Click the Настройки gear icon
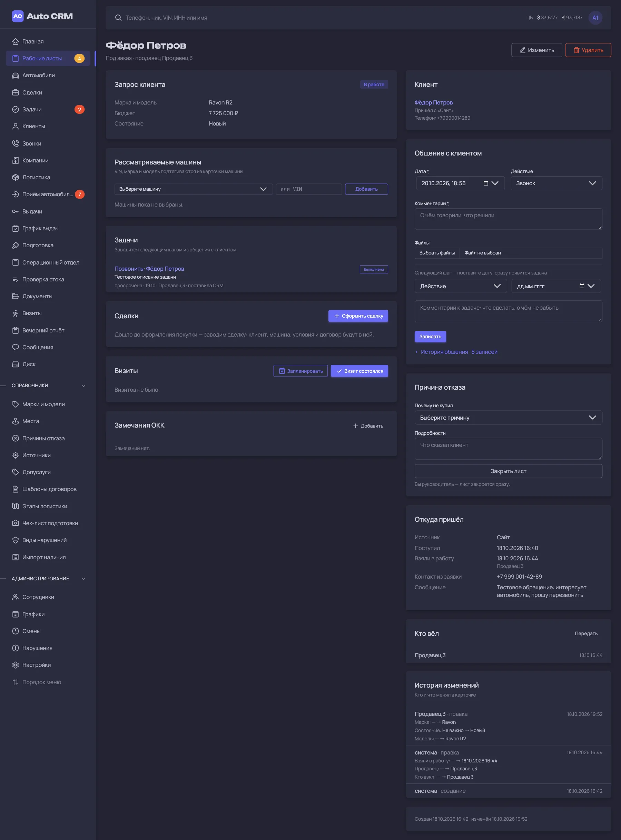This screenshot has height=840, width=621. coord(16,665)
